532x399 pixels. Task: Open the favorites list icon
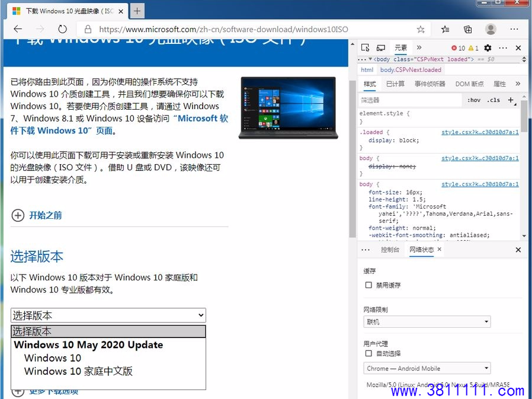point(446,30)
